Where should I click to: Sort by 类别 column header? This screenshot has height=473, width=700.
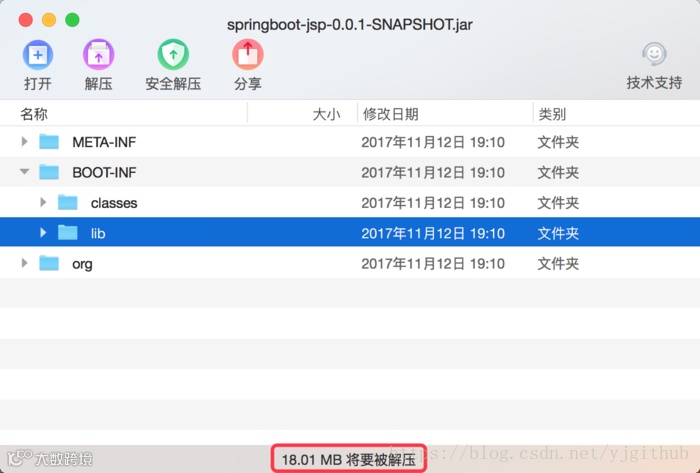(552, 114)
